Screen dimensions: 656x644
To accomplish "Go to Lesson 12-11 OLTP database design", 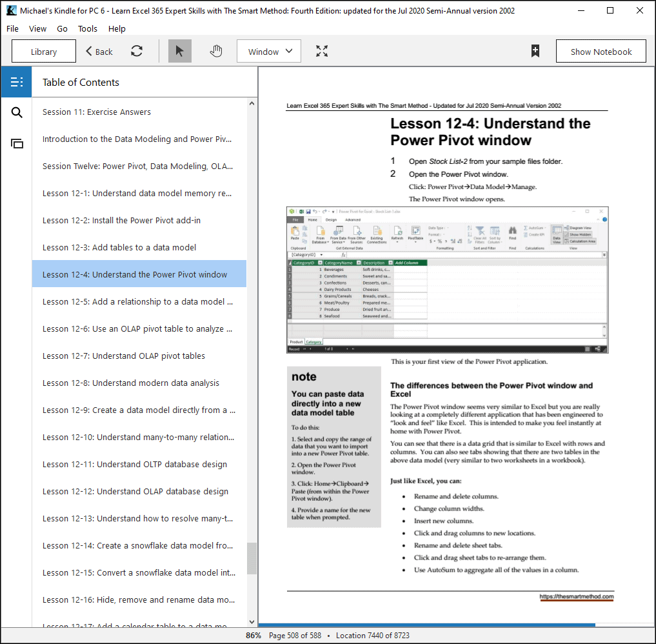I will click(x=139, y=464).
